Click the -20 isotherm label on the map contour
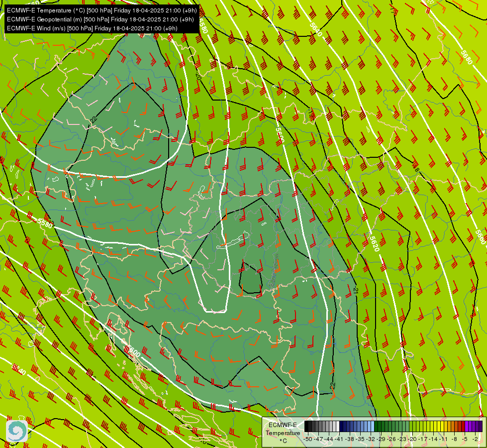The image size is (487, 448). click(198, 75)
